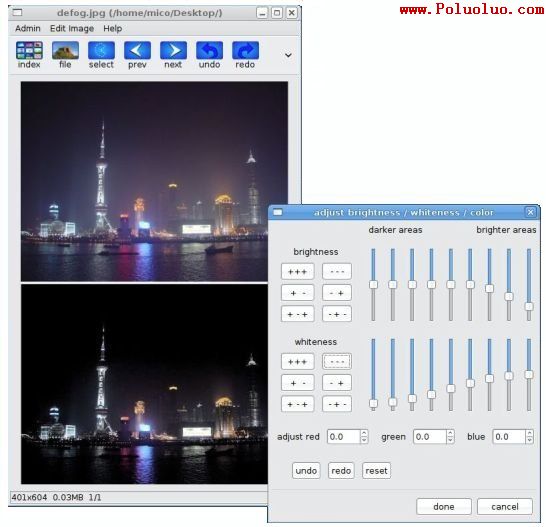The height and width of the screenshot is (527, 546).
Task: Increase green value with up arrow
Action: click(x=450, y=434)
